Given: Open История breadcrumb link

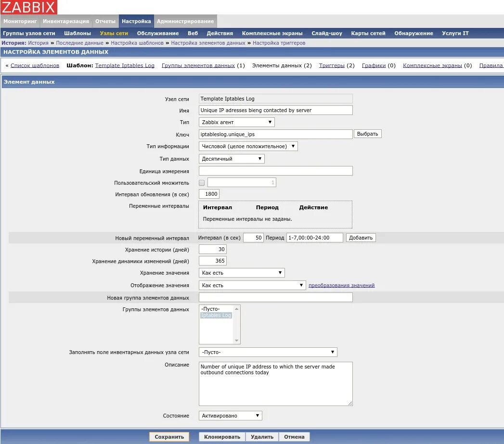Looking at the screenshot, I should pos(38,43).
